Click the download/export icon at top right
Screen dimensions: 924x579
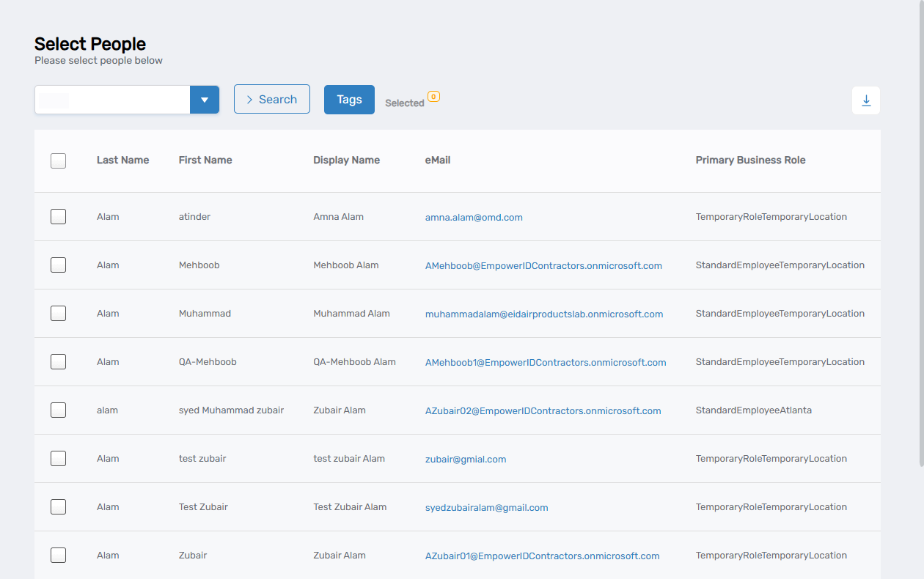pyautogui.click(x=866, y=100)
